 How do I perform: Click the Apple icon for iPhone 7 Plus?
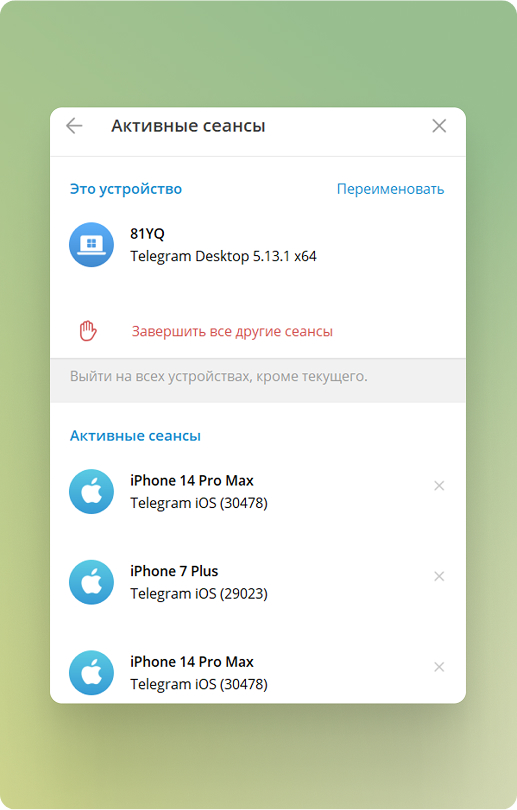pyautogui.click(x=91, y=582)
